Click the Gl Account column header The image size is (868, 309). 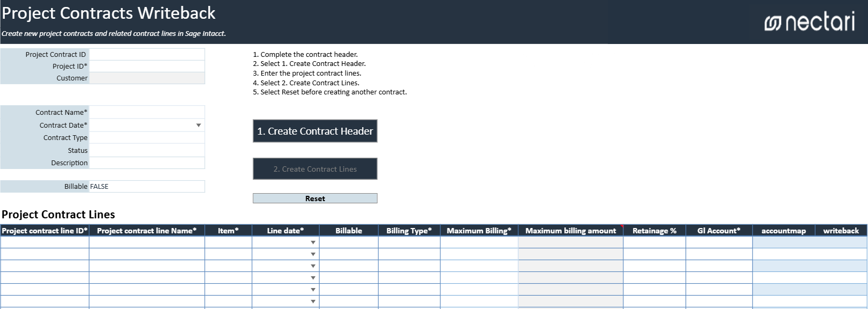[x=719, y=231]
